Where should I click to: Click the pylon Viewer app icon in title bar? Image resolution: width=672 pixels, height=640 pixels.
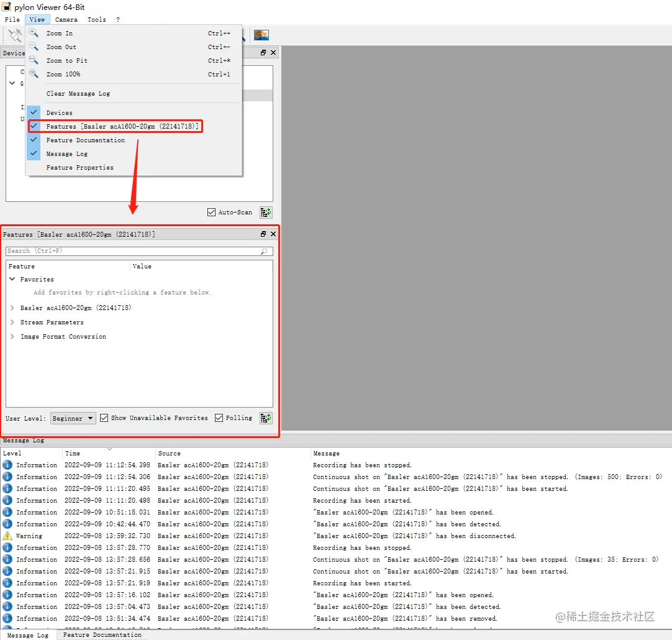pyautogui.click(x=6, y=7)
